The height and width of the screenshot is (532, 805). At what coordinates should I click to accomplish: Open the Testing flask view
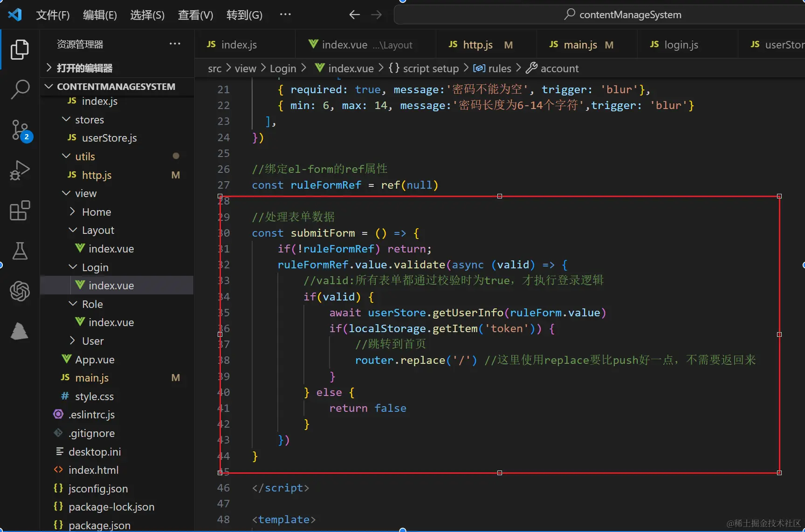tap(20, 251)
